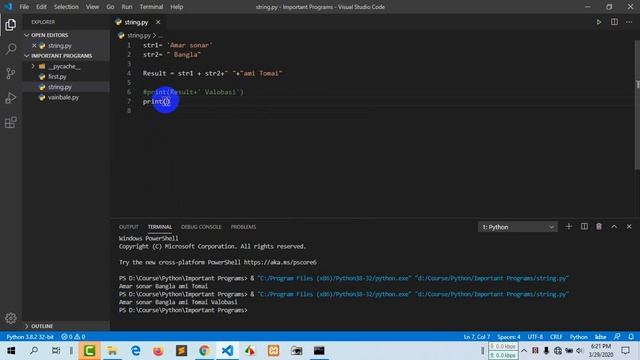Open the Selection menu
The image size is (640, 360).
click(x=66, y=7)
